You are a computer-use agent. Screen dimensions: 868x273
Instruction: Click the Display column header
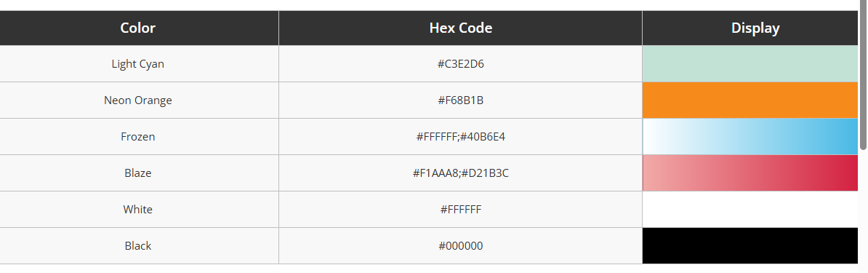point(755,28)
